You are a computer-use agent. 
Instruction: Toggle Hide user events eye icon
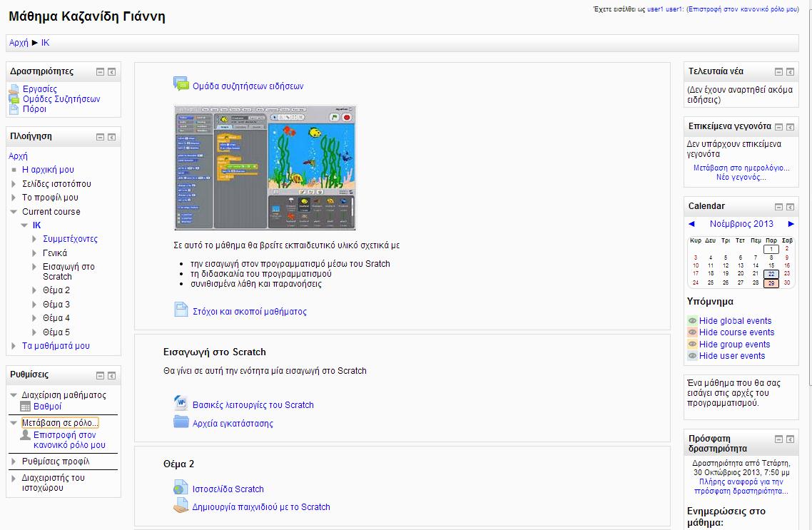click(692, 355)
